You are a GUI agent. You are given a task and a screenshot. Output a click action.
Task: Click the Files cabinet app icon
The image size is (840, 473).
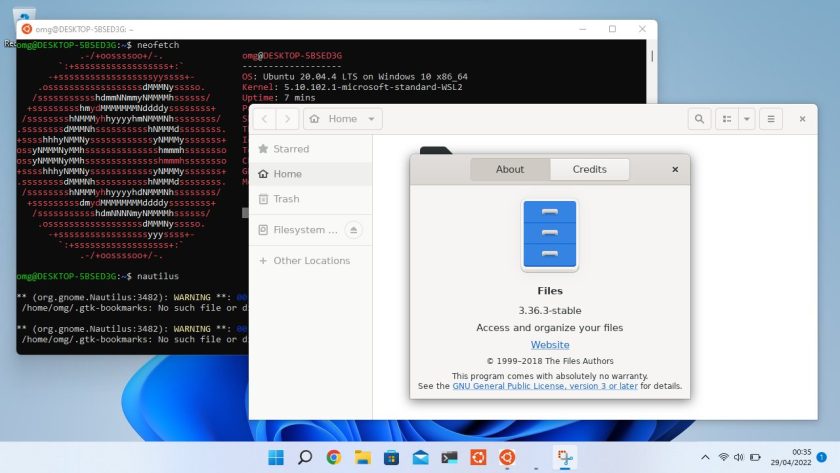(550, 236)
